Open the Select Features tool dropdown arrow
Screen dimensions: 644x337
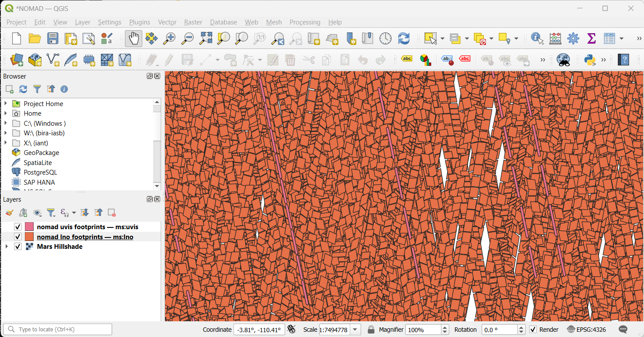pyautogui.click(x=442, y=39)
